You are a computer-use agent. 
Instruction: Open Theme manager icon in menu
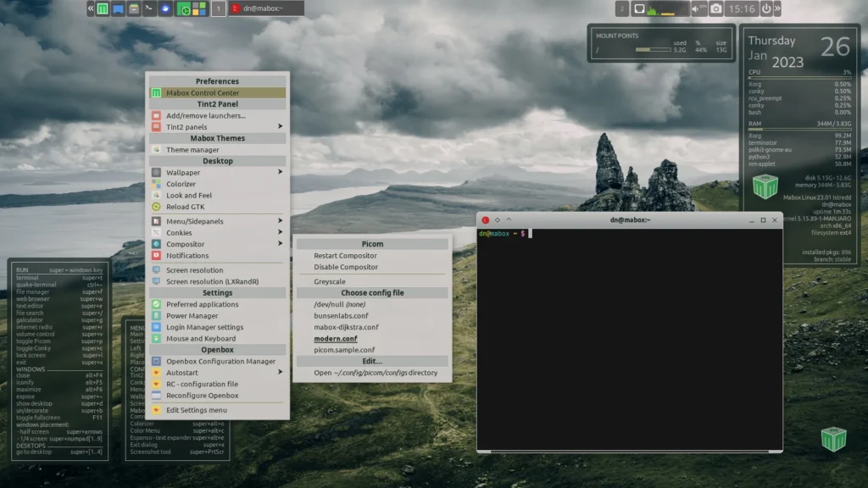click(x=156, y=150)
